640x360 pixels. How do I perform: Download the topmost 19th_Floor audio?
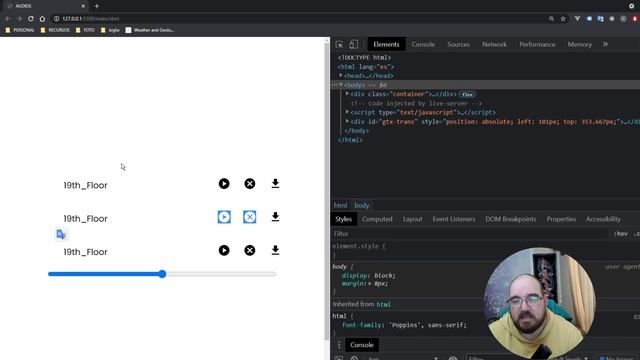[276, 184]
